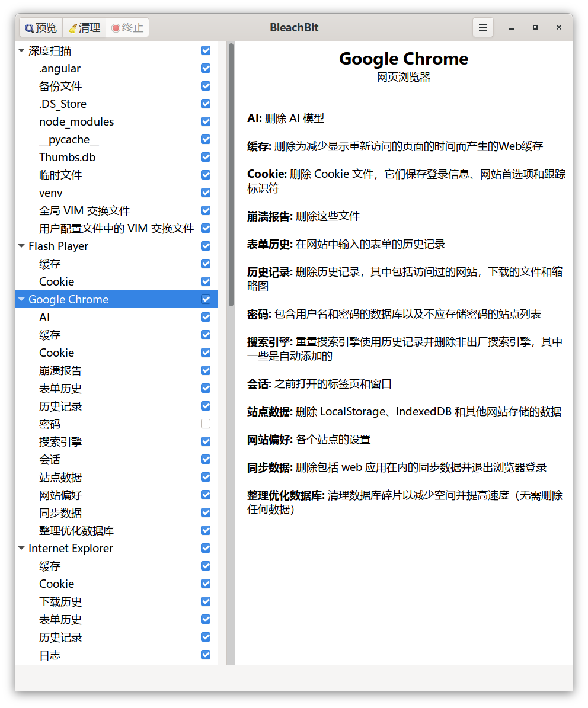Click the broom icon on 清理 button

(72, 28)
